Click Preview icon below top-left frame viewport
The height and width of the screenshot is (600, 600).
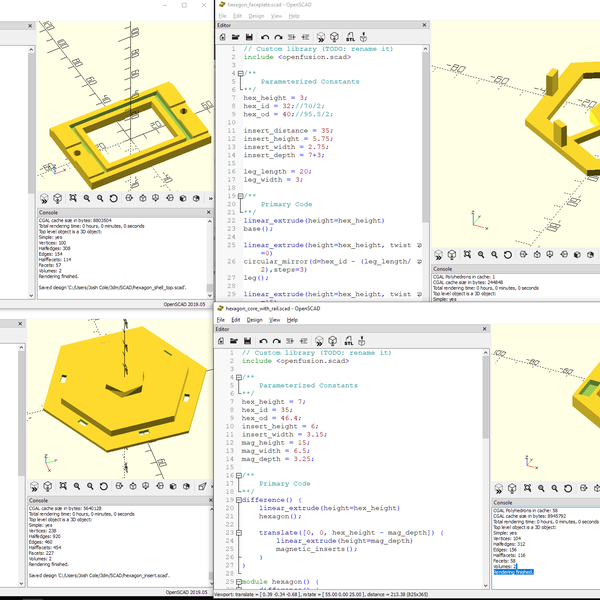pos(44,199)
